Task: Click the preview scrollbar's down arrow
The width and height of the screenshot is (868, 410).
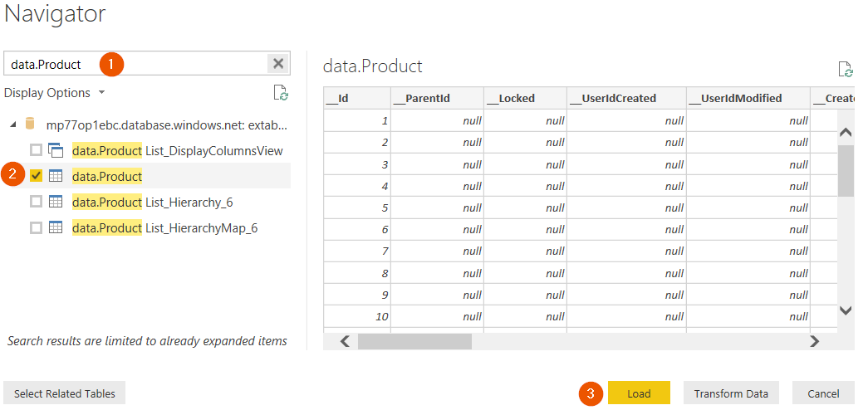Action: pyautogui.click(x=846, y=311)
